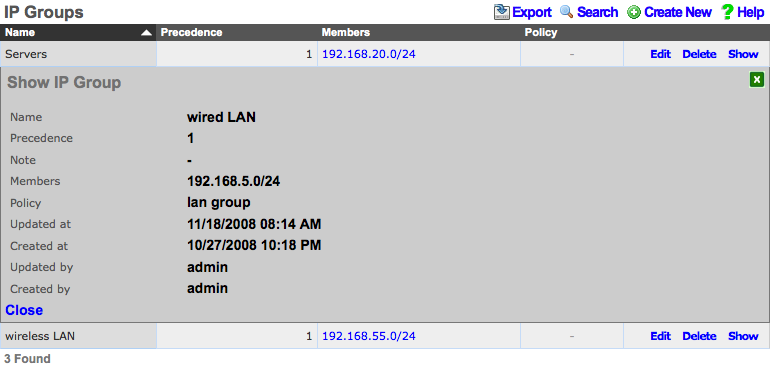
Task: Open the Help link
Action: pos(751,12)
